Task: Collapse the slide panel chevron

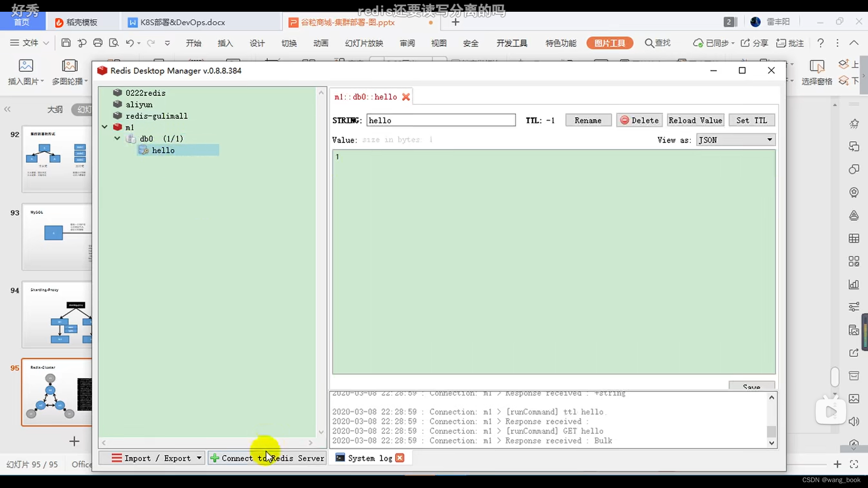Action: pos(7,109)
